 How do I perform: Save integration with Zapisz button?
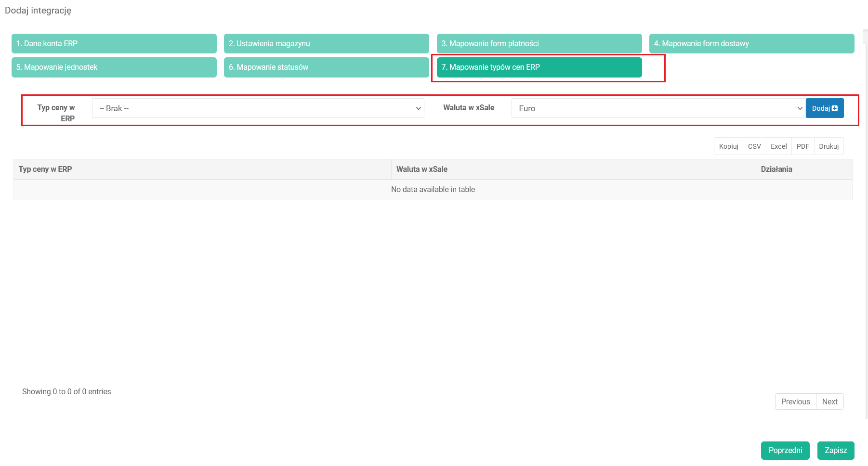point(835,451)
